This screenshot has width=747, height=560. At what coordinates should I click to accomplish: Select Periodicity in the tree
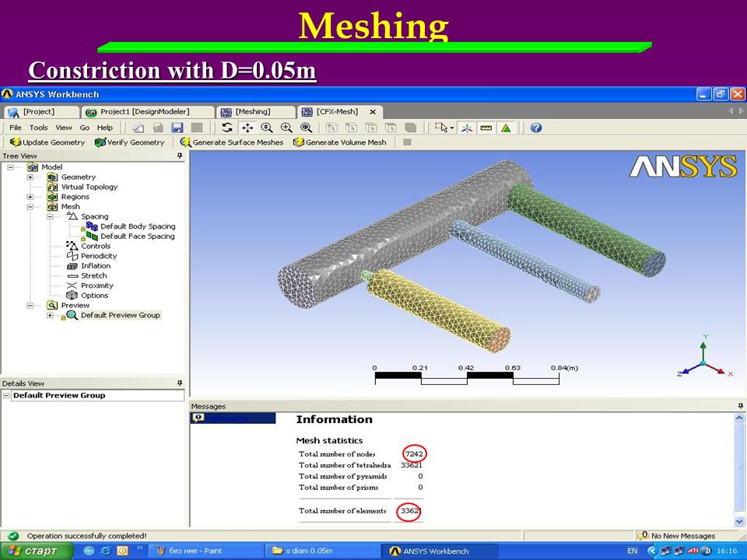pos(99,256)
